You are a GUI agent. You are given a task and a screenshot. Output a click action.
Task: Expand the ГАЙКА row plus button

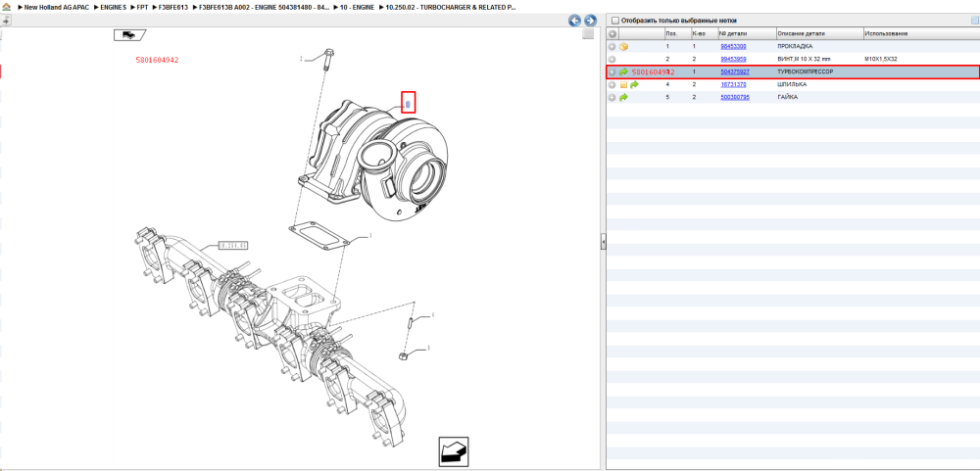click(612, 98)
